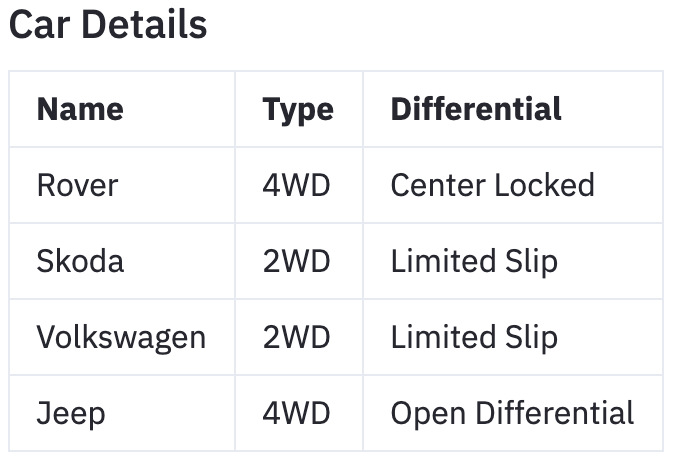676x460 pixels.
Task: Click the 4WD type for Jeep
Action: (296, 413)
